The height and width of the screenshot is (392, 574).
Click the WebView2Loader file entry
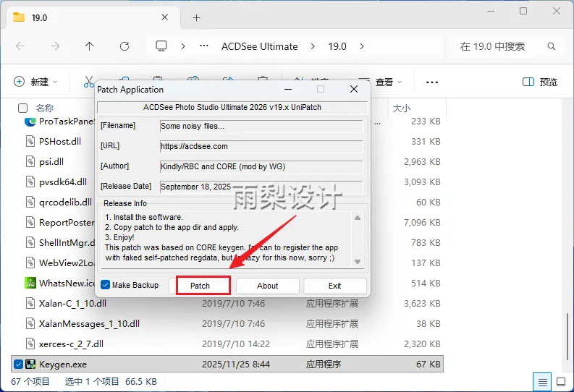click(x=67, y=263)
